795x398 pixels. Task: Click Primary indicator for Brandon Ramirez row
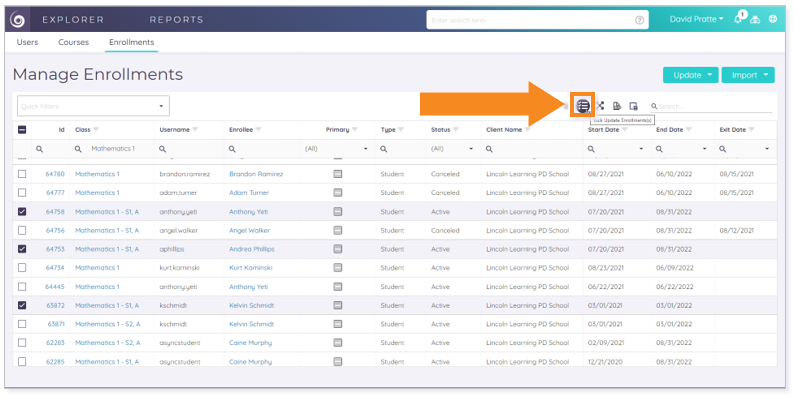[338, 174]
